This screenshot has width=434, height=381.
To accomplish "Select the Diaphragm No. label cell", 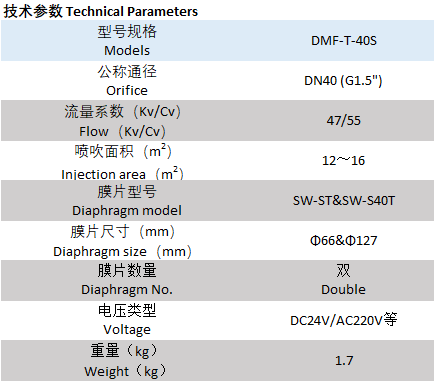I will (x=127, y=280).
